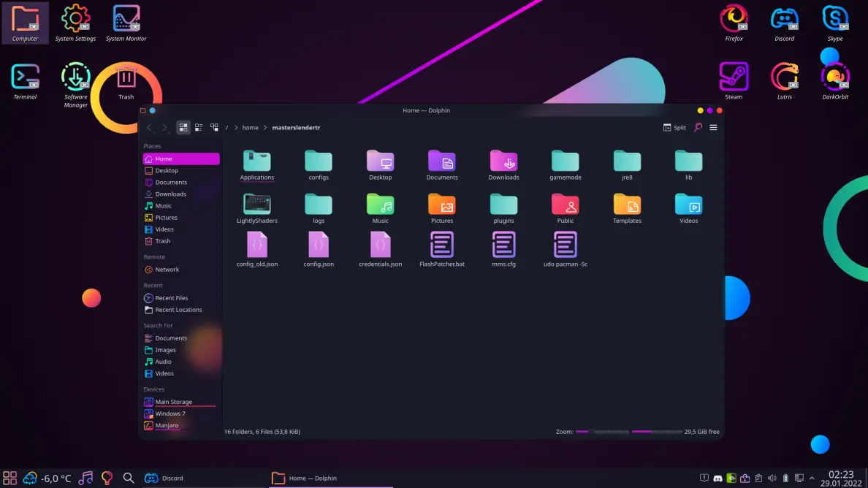
Task: Select config.json file
Action: (x=319, y=250)
